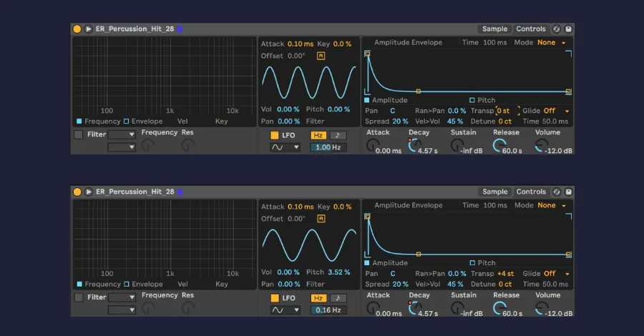Image resolution: width=644 pixels, height=336 pixels.
Task: Click the filter Res knob in top Simpler
Action: 187,145
